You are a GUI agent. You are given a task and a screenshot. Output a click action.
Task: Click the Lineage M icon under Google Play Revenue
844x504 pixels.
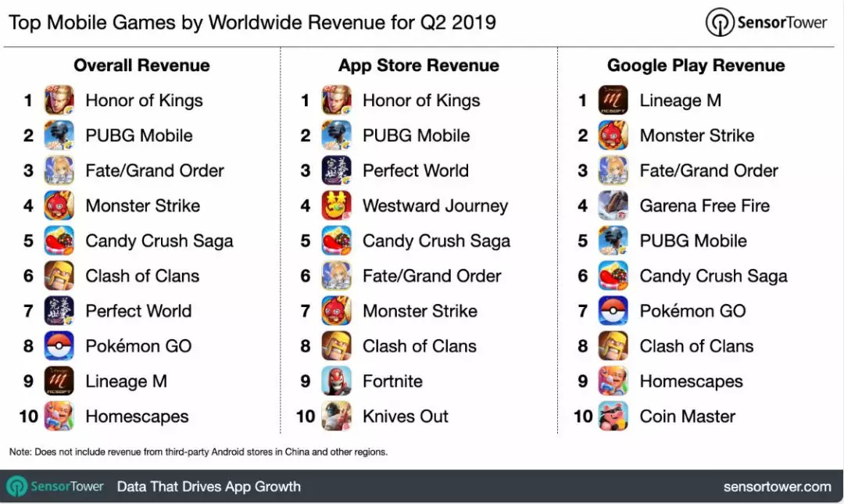coord(613,101)
